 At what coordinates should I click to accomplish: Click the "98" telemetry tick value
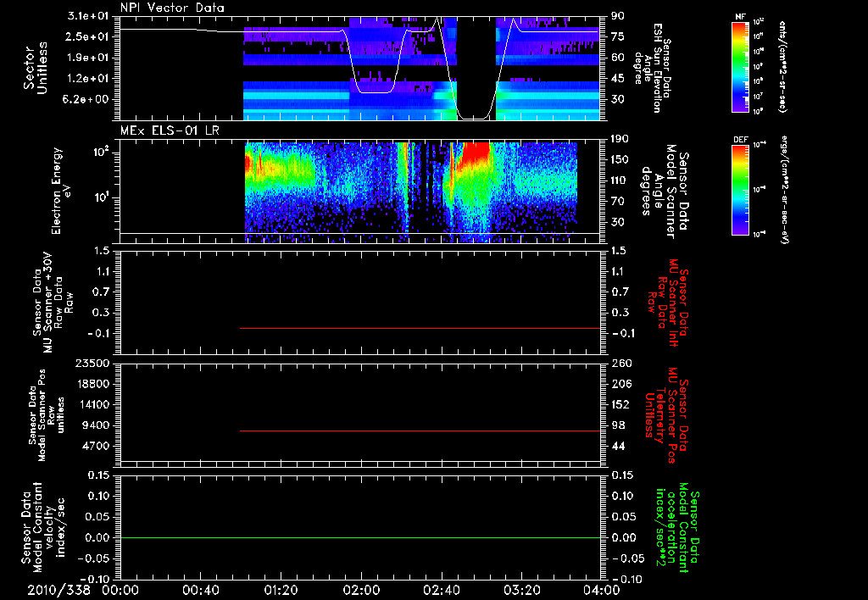[x=618, y=425]
